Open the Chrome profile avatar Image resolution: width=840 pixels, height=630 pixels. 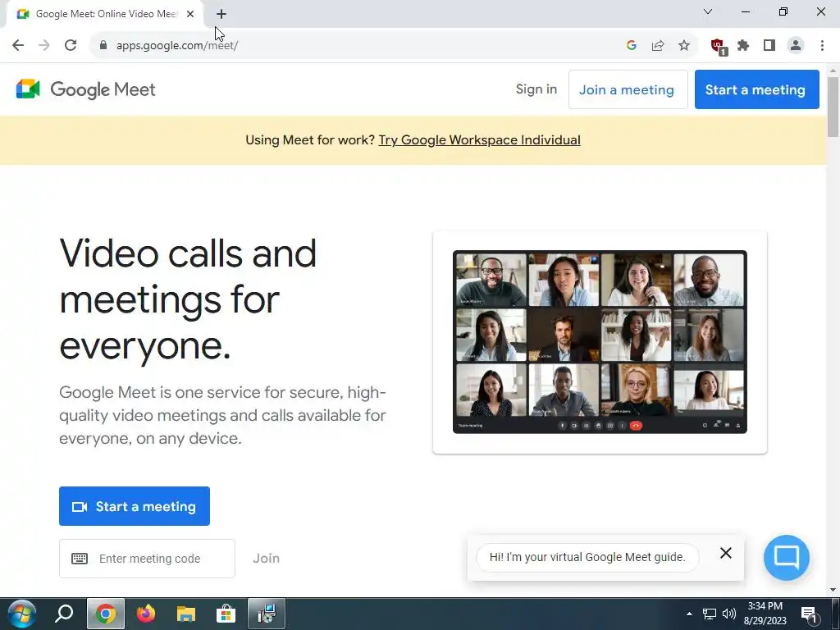tap(796, 46)
